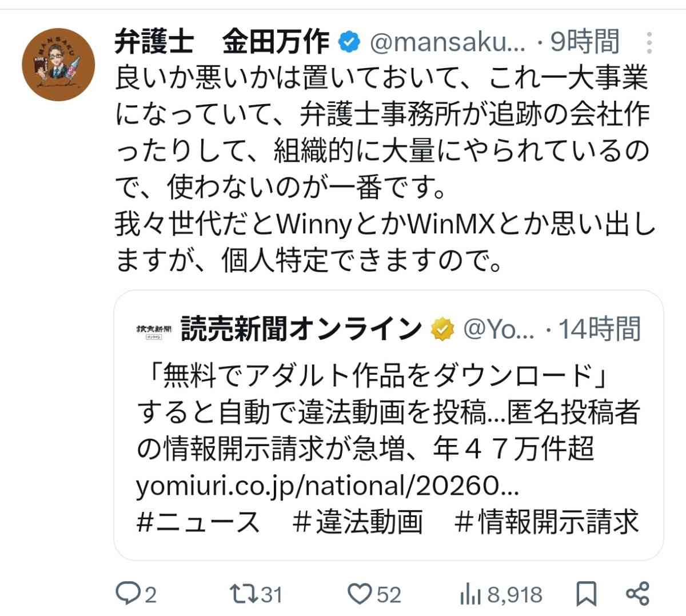Open the #違法動画 hashtag
Image resolution: width=686 pixels, height=616 pixels.
click(x=357, y=522)
